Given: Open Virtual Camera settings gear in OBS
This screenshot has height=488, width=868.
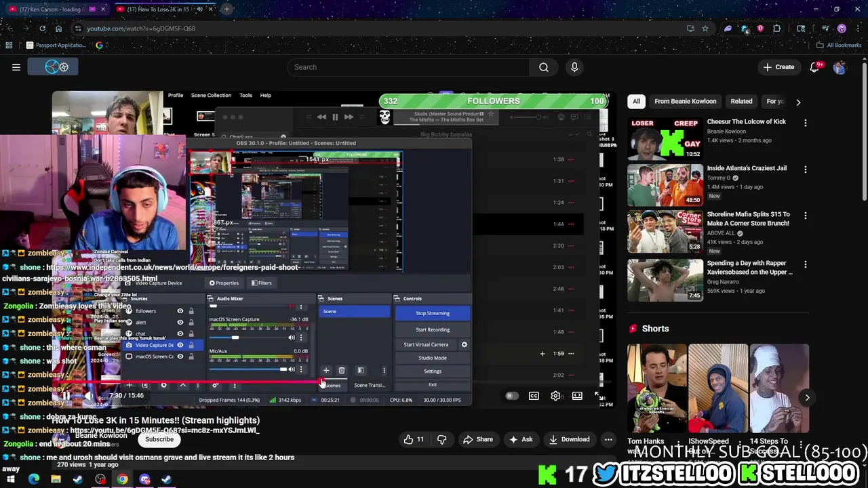Looking at the screenshot, I should 464,344.
